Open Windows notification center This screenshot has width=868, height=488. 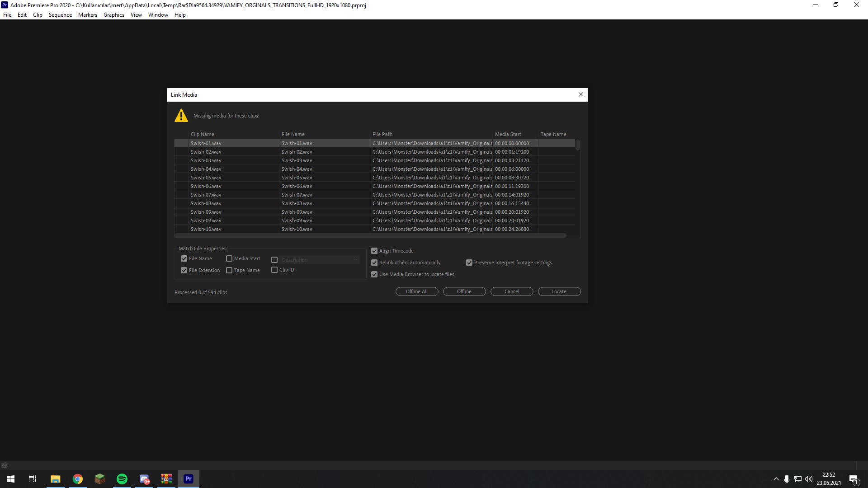(x=854, y=479)
